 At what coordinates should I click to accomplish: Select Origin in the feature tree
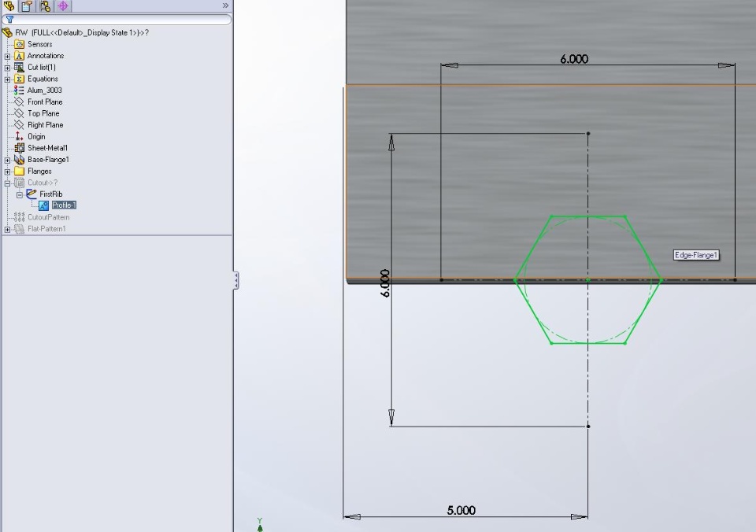36,137
